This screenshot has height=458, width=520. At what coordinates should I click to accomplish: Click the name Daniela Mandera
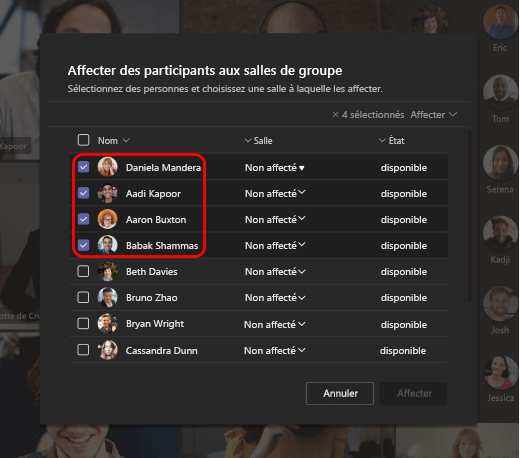click(x=163, y=168)
